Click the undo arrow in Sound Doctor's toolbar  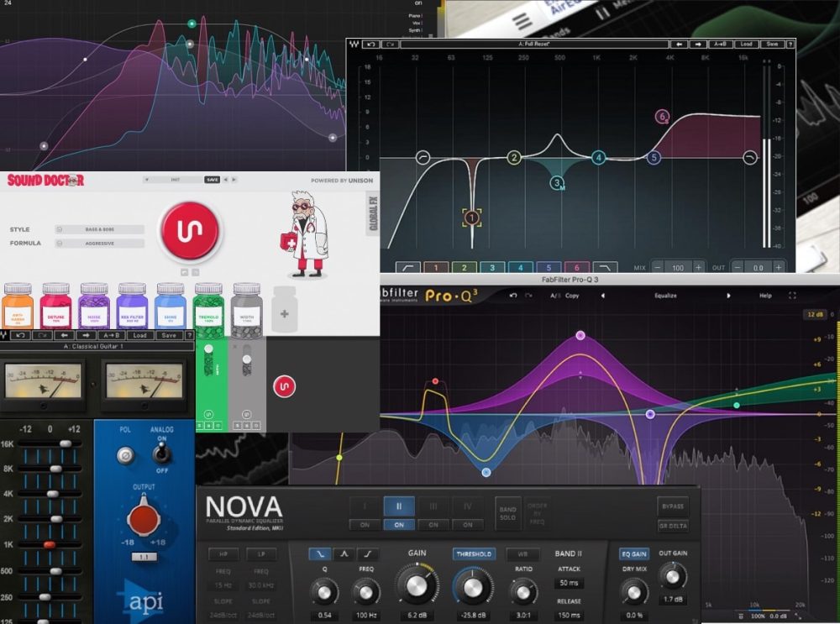pyautogui.click(x=19, y=335)
